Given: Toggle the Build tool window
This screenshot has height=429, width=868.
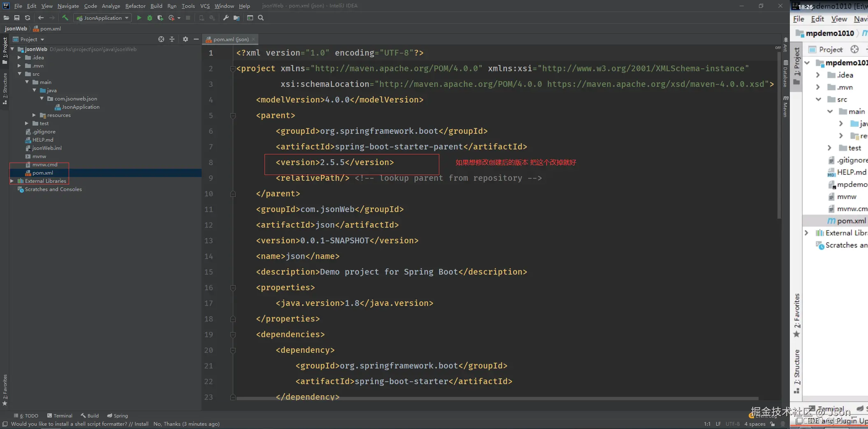Looking at the screenshot, I should tap(90, 415).
